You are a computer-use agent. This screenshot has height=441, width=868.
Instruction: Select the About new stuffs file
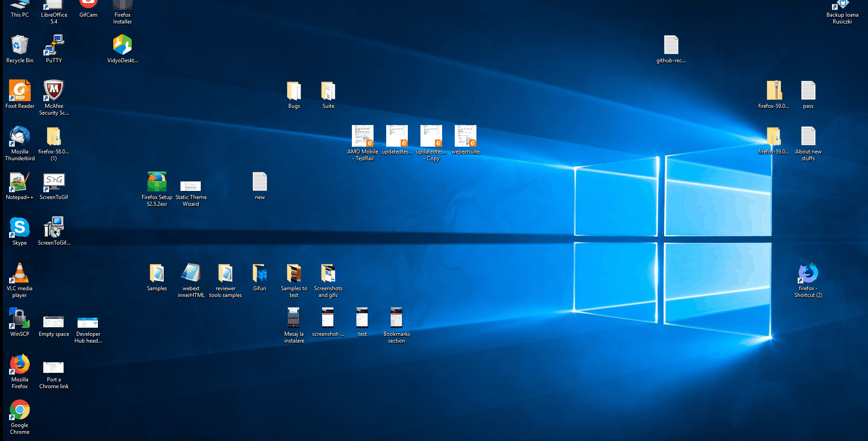point(808,144)
